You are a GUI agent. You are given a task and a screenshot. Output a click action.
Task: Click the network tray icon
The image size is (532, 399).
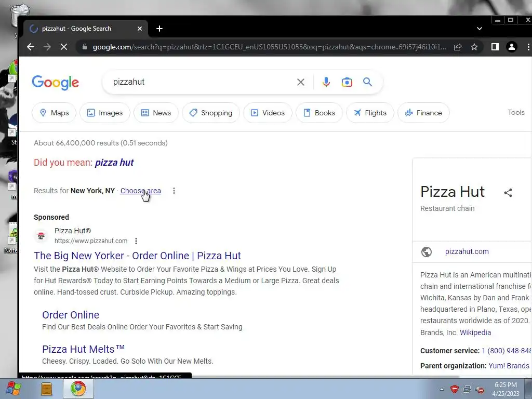click(x=467, y=389)
